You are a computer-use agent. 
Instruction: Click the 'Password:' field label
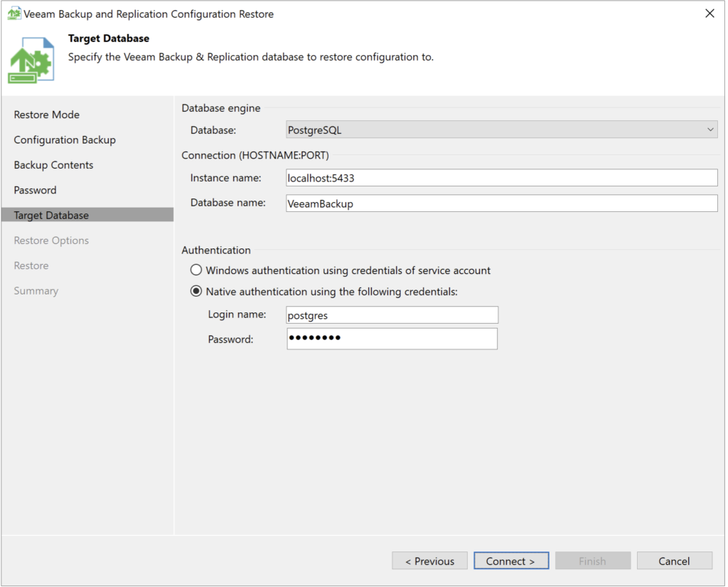(231, 339)
